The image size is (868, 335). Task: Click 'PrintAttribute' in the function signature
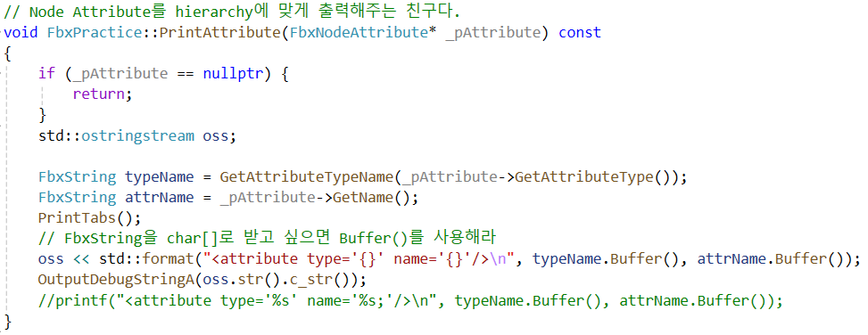click(x=220, y=33)
